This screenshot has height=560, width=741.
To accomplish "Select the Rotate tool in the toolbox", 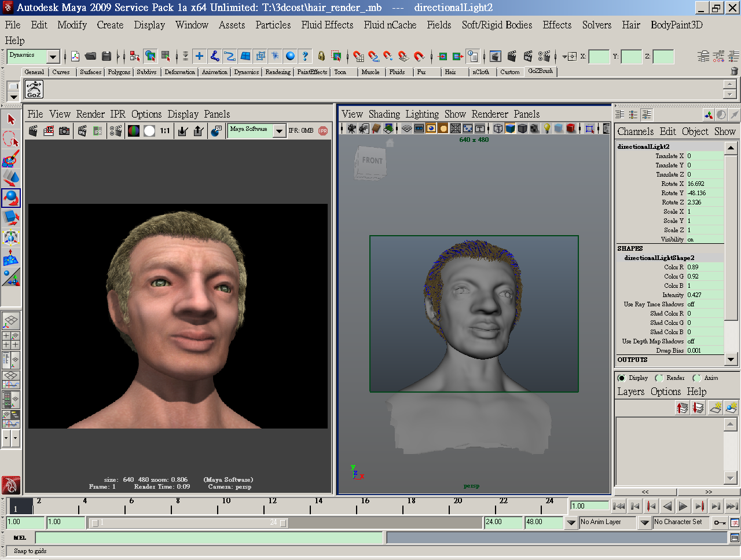I will [11, 198].
